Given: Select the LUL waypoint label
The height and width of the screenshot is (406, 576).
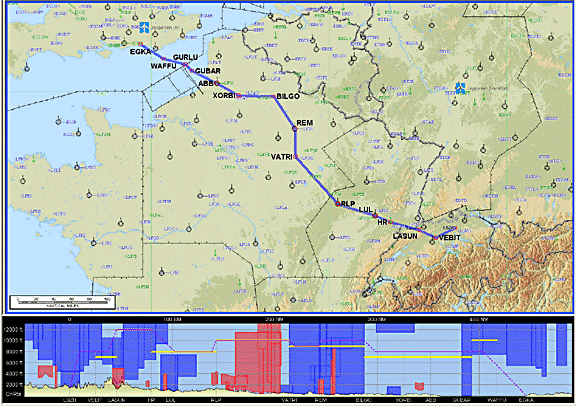Looking at the screenshot, I should coord(366,210).
